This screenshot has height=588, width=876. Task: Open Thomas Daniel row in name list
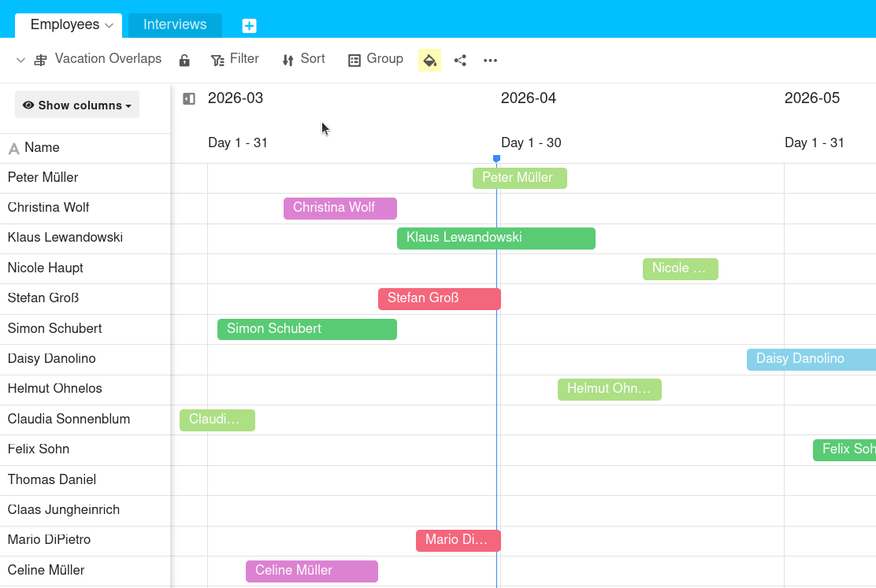(52, 479)
